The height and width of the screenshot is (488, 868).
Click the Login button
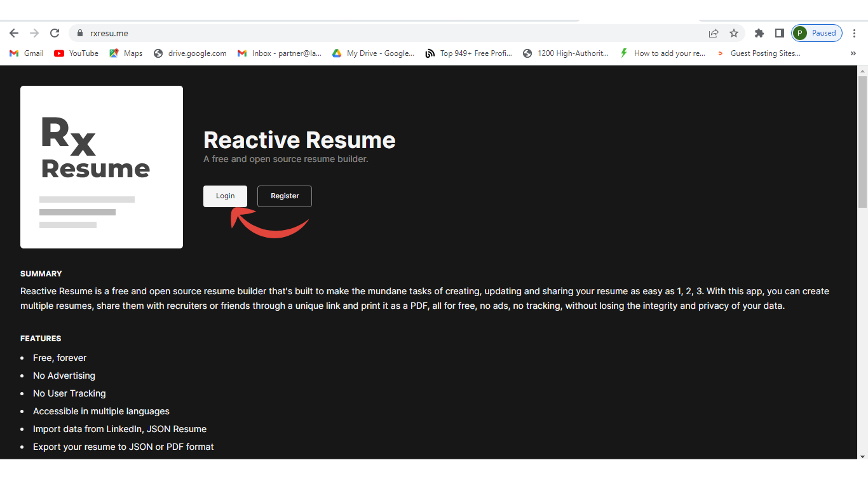225,196
